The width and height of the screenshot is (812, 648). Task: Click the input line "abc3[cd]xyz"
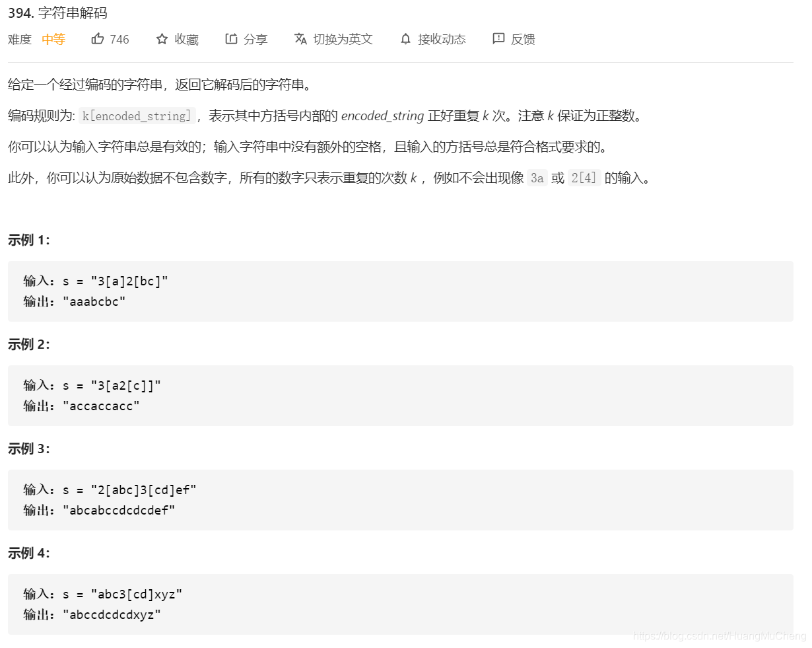(103, 594)
